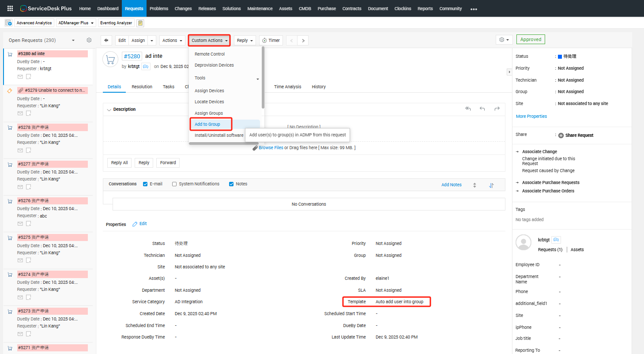This screenshot has height=354, width=644.
Task: Click the reply-all arrow icon in Description
Action: tap(468, 109)
